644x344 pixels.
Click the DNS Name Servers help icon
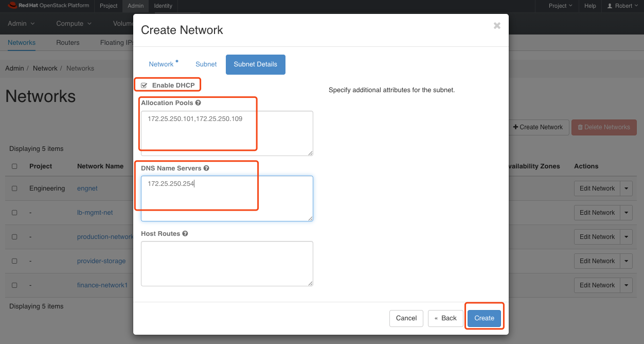pyautogui.click(x=206, y=168)
